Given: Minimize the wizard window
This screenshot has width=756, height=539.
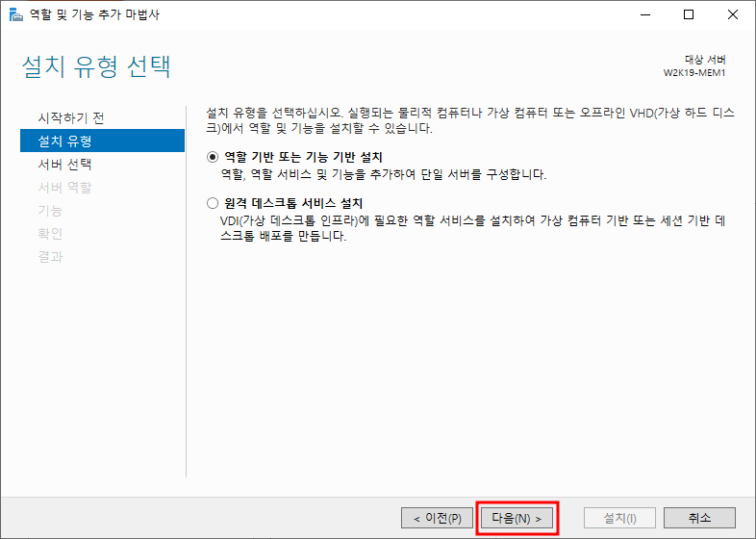Looking at the screenshot, I should click(645, 15).
